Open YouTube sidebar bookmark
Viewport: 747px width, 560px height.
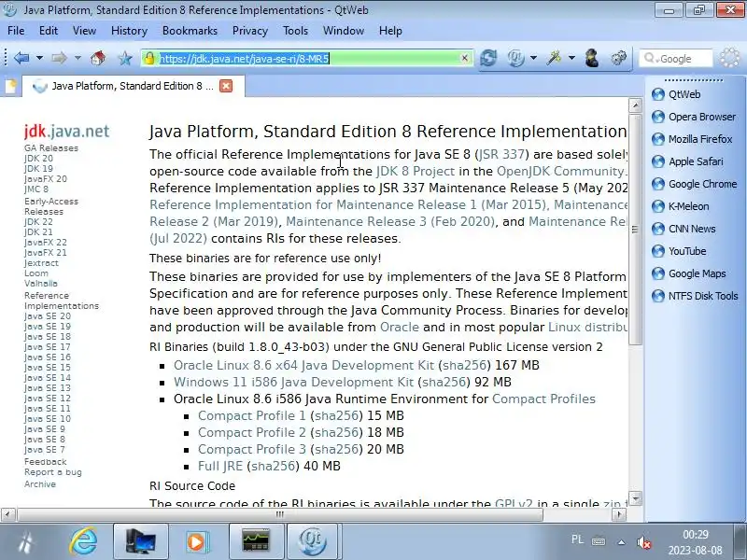tap(679, 251)
